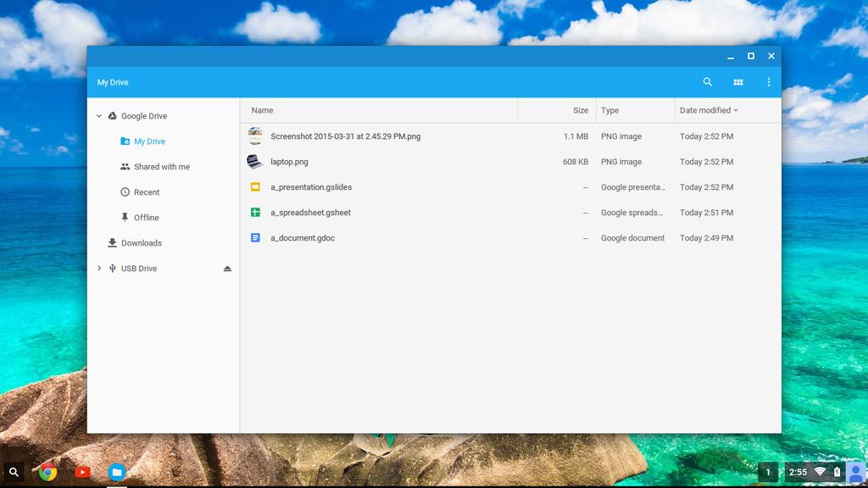This screenshot has height=488, width=868.
Task: Click My Drive breadcrumb title
Action: 113,82
